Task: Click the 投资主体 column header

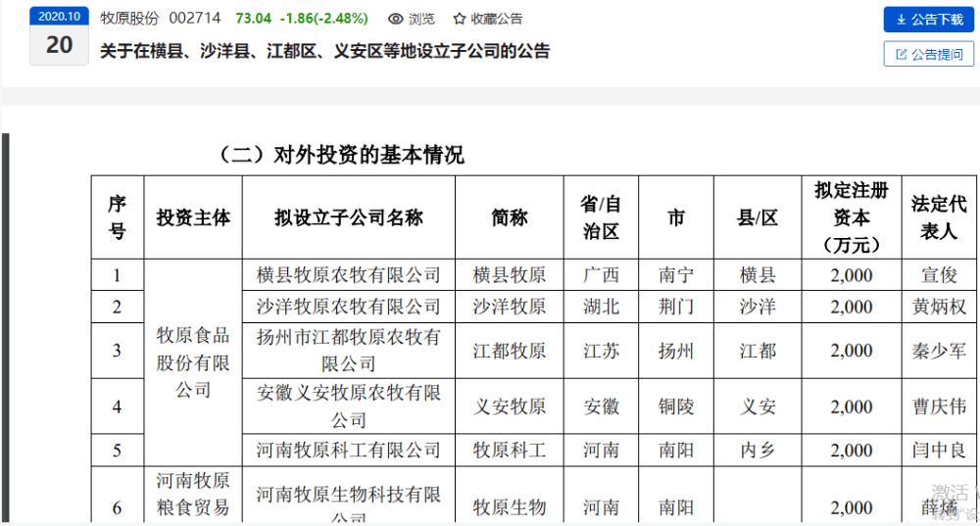Action: coord(193,217)
